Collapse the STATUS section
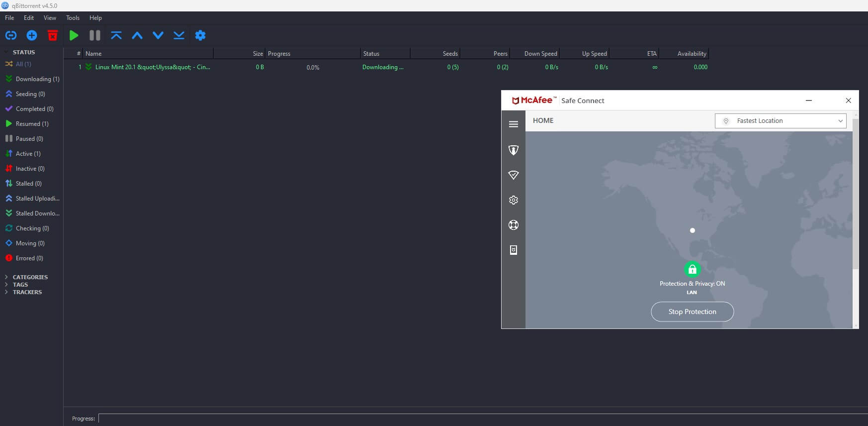Image resolution: width=868 pixels, height=426 pixels. (x=6, y=52)
